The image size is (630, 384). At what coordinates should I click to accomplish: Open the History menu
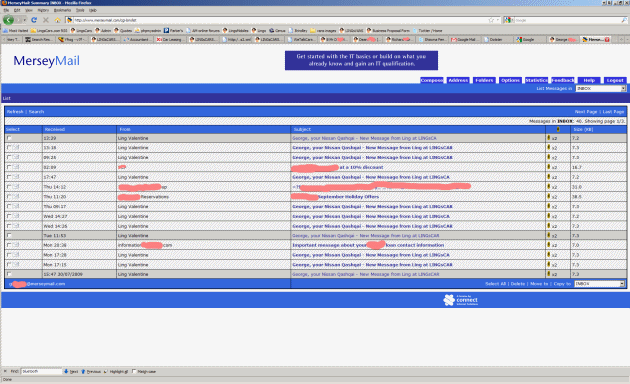tap(43, 10)
